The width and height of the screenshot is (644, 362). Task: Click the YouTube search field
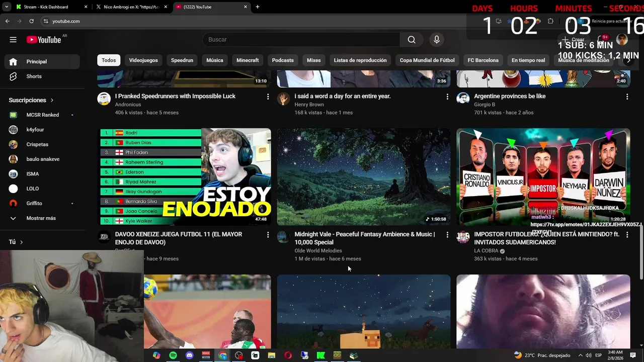pos(301,40)
